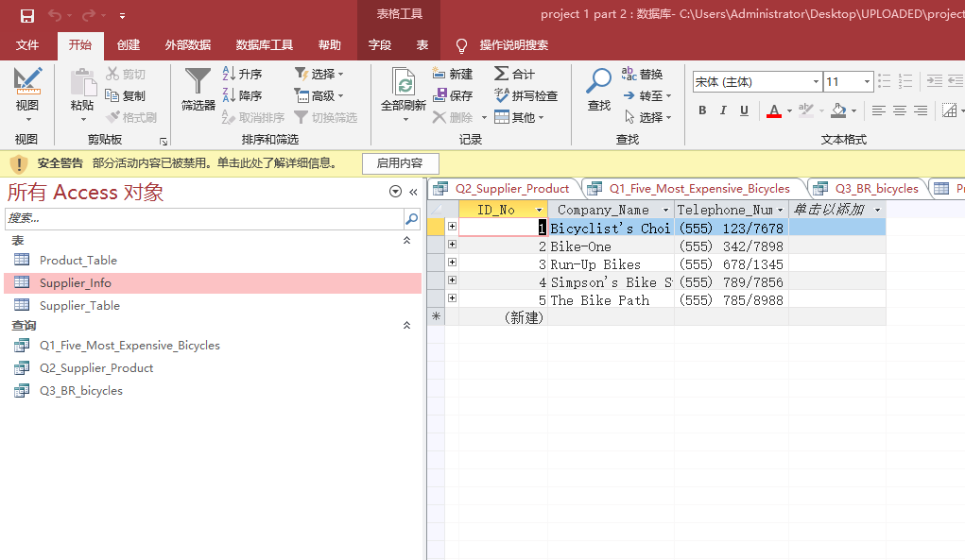Image resolution: width=965 pixels, height=560 pixels.
Task: Click the navigation pane search field
Action: [x=204, y=218]
